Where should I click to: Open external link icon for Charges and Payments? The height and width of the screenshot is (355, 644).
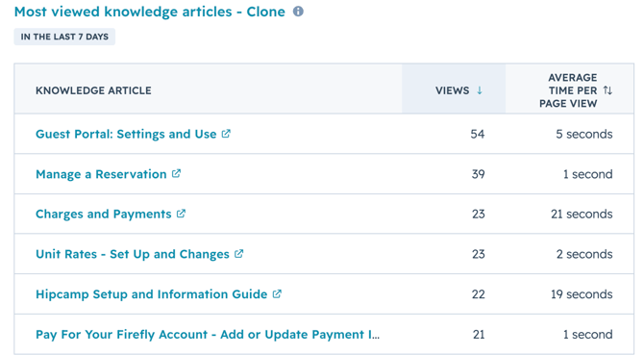point(181,214)
